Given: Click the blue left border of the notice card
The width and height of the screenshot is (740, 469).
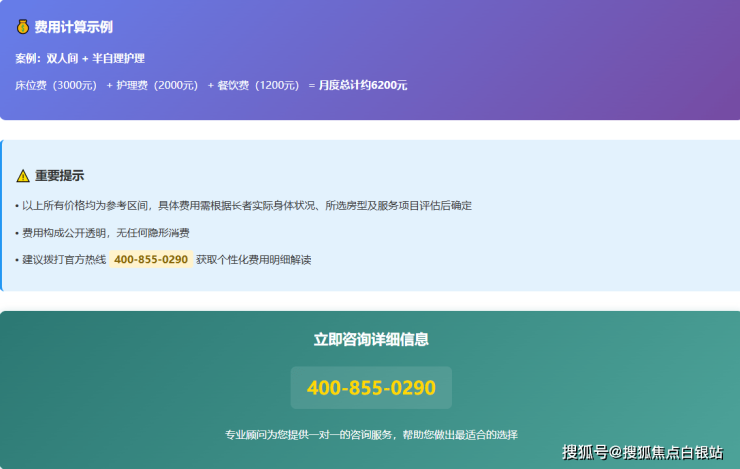Looking at the screenshot, I should 1,215.
